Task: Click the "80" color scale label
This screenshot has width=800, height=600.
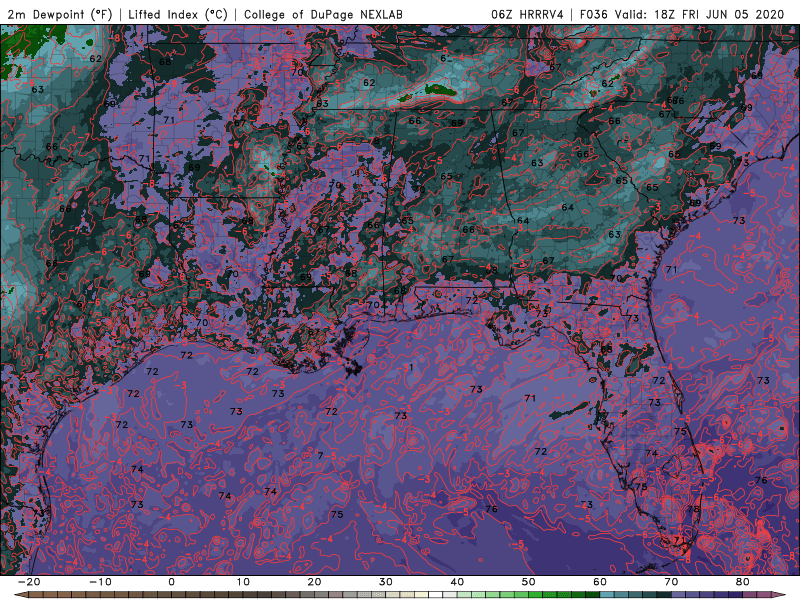Action: 743,582
